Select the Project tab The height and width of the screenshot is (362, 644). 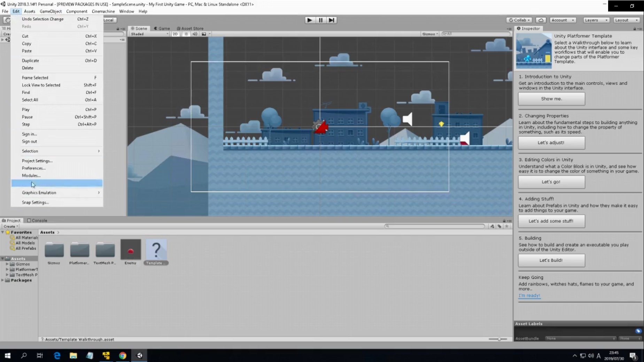(x=11, y=220)
